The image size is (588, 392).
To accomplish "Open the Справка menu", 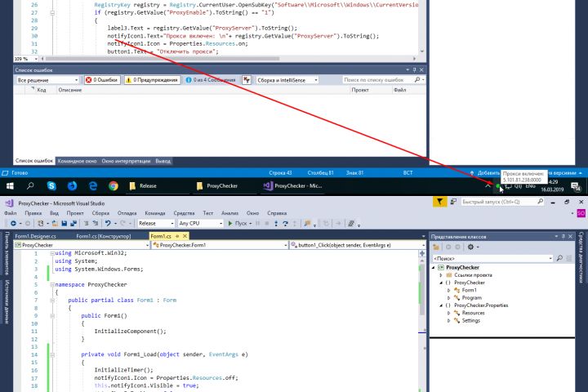I will click(277, 213).
